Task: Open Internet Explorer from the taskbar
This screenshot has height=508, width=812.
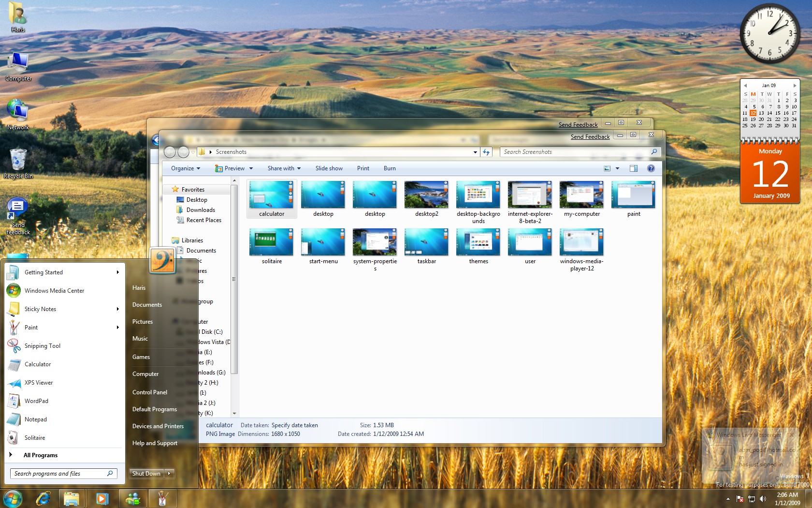Action: (x=43, y=498)
